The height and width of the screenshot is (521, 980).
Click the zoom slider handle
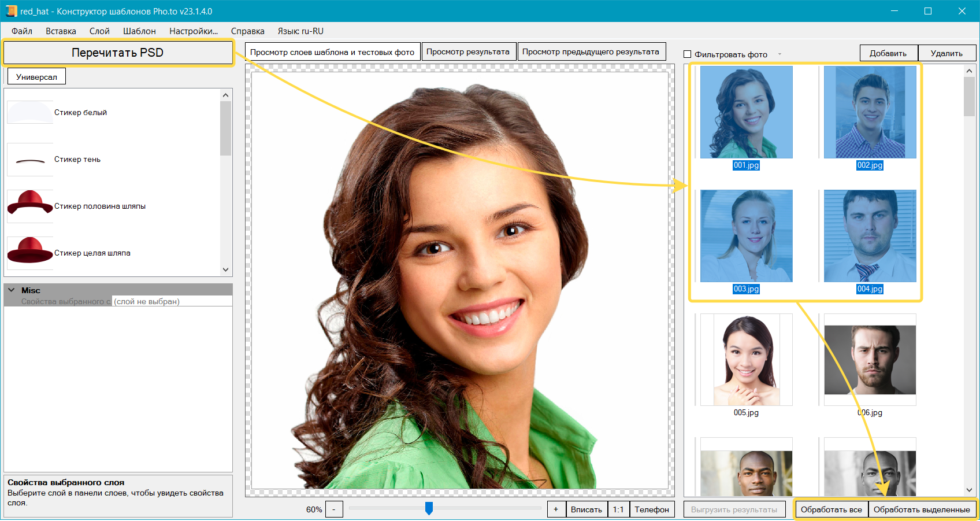[x=429, y=508]
